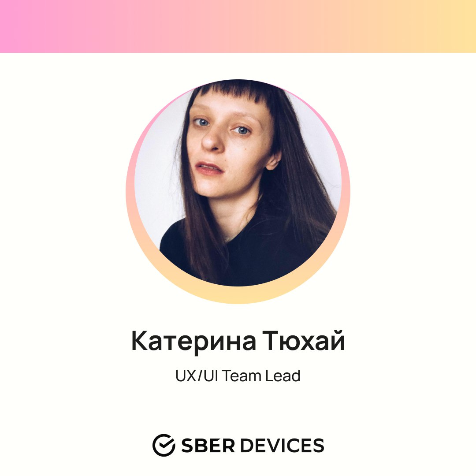Click the word SBER in the logo
The height and width of the screenshot is (476, 476).
pyautogui.click(x=208, y=445)
